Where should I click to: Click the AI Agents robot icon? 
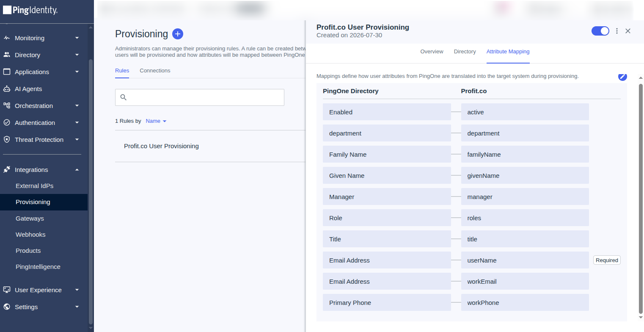(7, 89)
